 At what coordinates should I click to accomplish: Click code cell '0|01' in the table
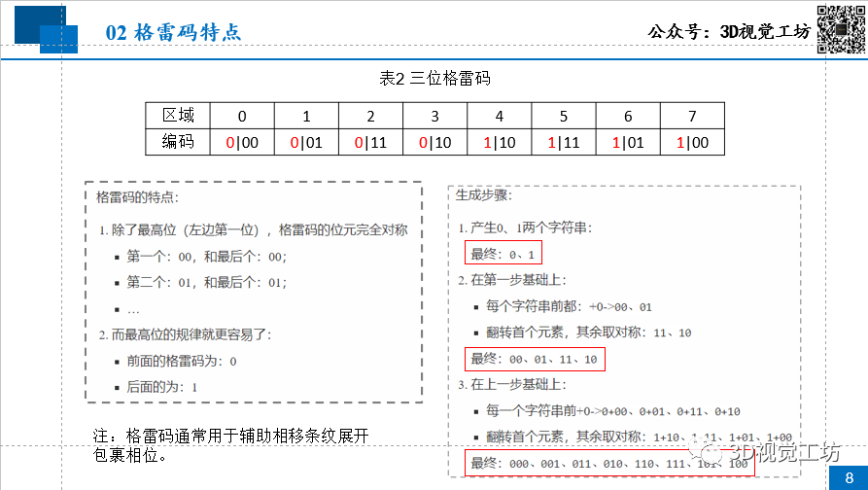pyautogui.click(x=307, y=142)
